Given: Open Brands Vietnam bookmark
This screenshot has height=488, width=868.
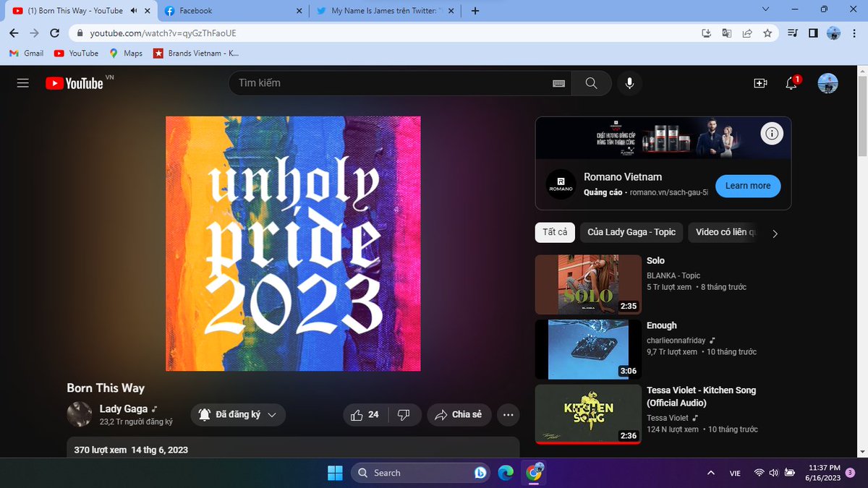Looking at the screenshot, I should click(196, 53).
